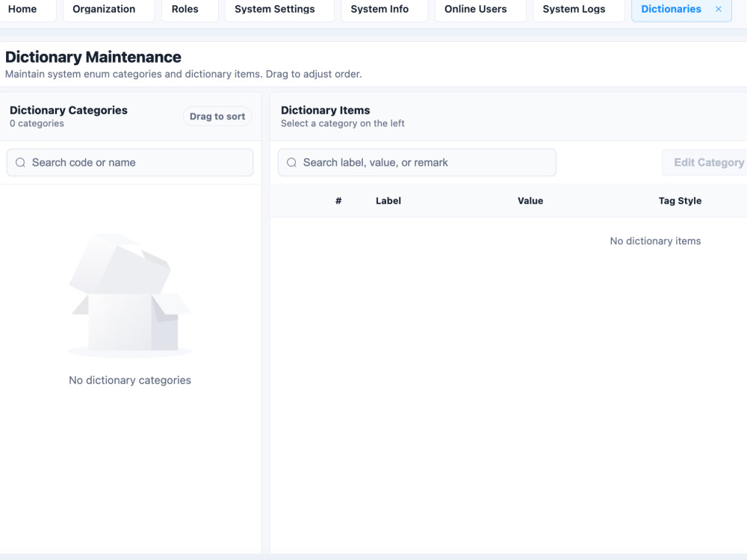Click the empty box illustration
This screenshot has height=560, width=747.
click(130, 295)
